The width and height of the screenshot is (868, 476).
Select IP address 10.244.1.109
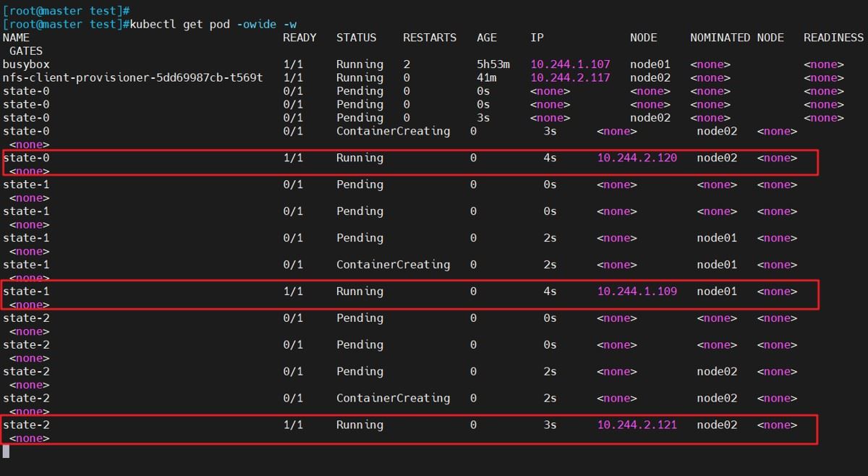tap(637, 292)
